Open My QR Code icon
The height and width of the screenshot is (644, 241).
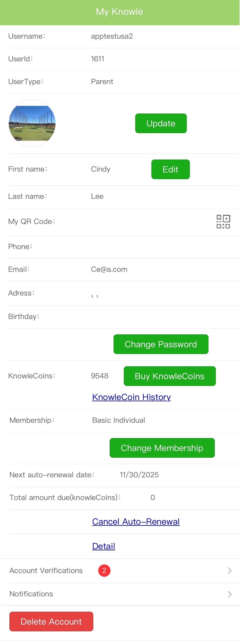223,221
